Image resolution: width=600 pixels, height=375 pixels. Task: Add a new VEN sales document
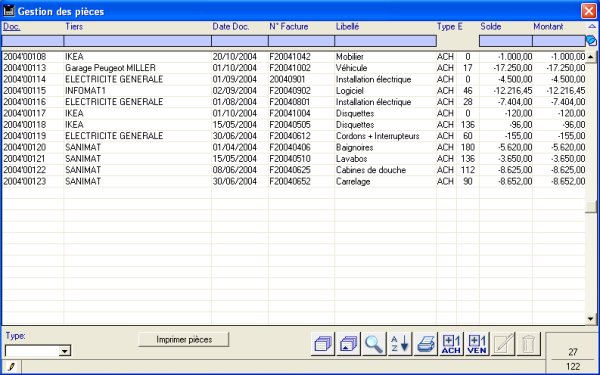click(x=477, y=344)
